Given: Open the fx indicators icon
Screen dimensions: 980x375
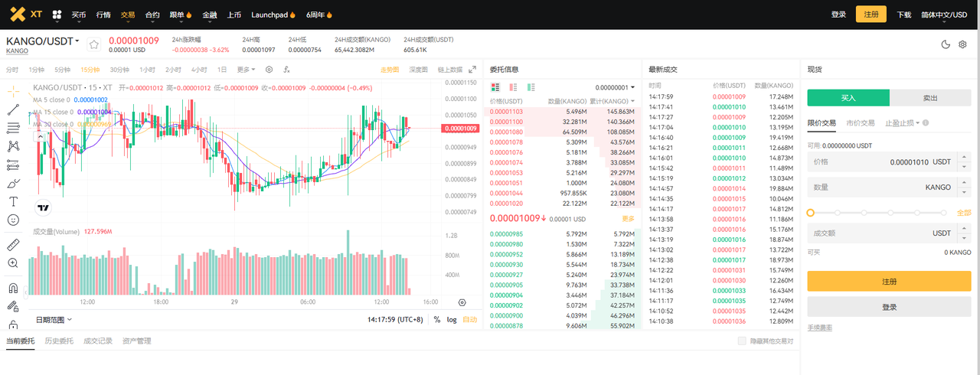Looking at the screenshot, I should 285,70.
